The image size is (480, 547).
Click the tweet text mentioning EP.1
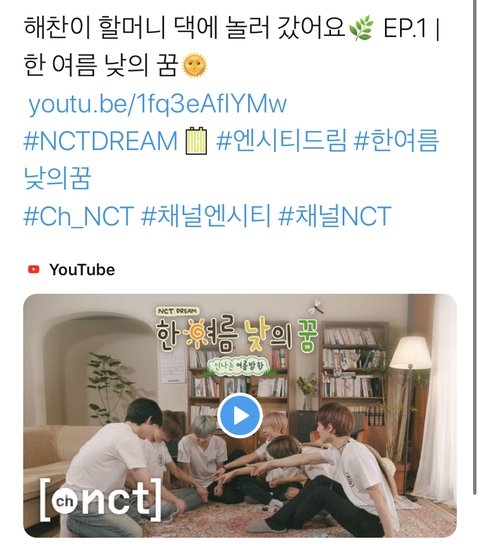pyautogui.click(x=232, y=47)
